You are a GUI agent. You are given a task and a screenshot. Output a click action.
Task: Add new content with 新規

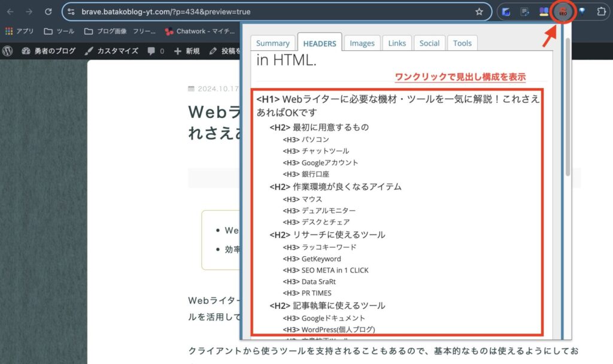pos(187,51)
